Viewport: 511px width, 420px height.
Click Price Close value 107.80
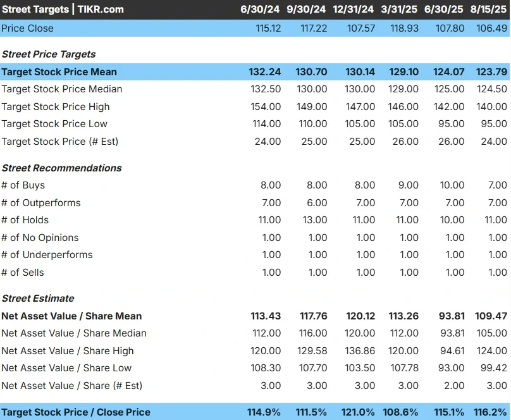[450, 28]
